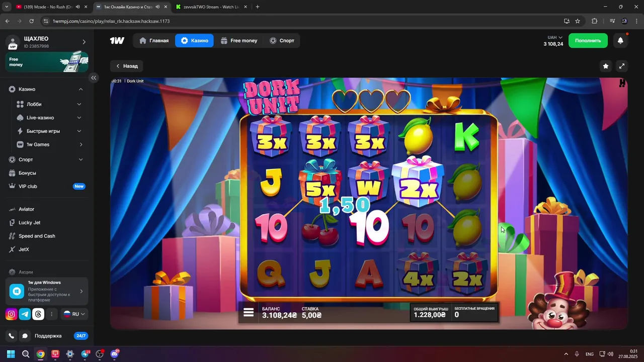Viewport: 644px width, 362px height.
Task: Open the Threads social link
Action: click(38, 314)
